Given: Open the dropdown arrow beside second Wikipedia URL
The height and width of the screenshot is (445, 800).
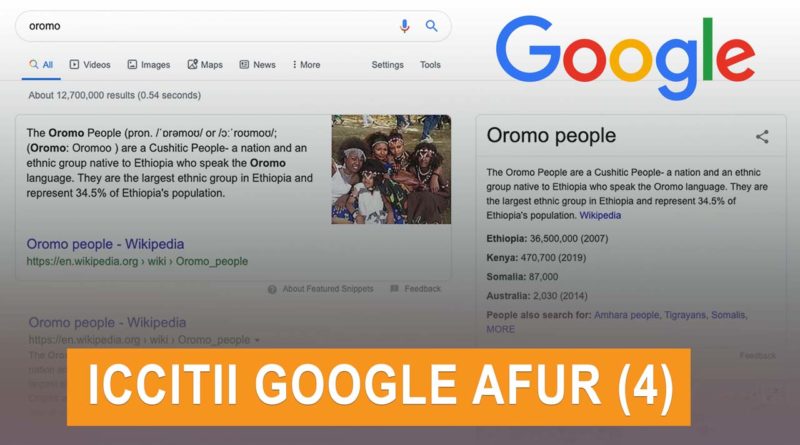Looking at the screenshot, I should (x=257, y=340).
